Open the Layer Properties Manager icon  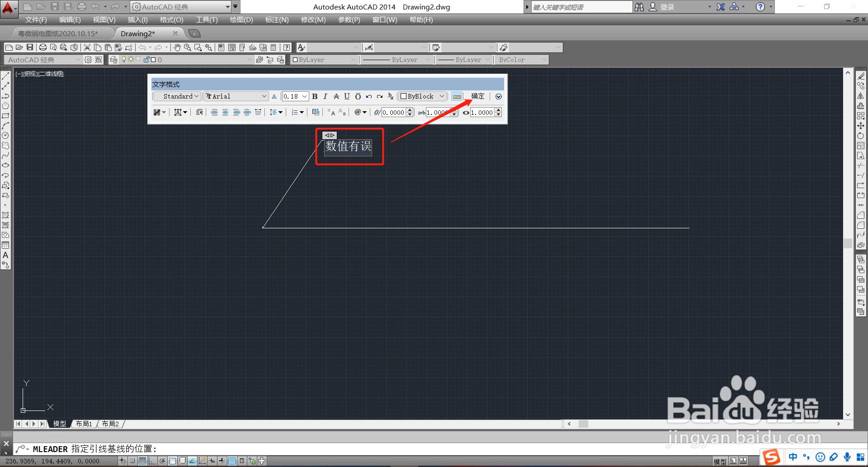point(113,60)
